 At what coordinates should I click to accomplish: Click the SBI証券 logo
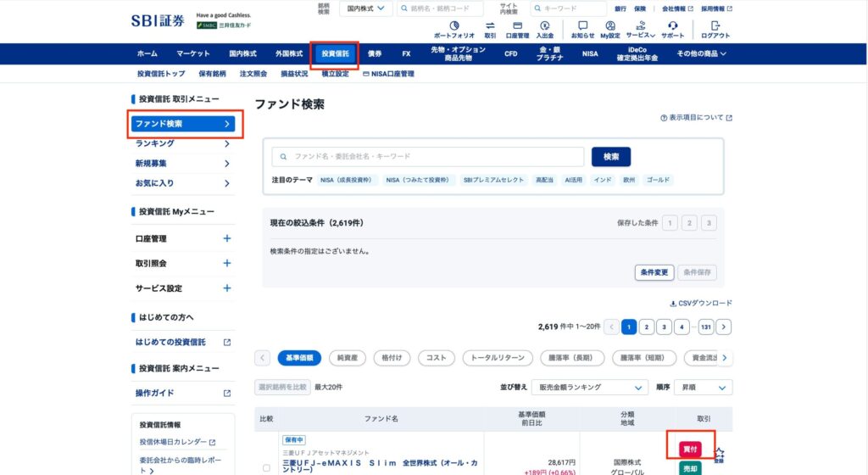[158, 21]
